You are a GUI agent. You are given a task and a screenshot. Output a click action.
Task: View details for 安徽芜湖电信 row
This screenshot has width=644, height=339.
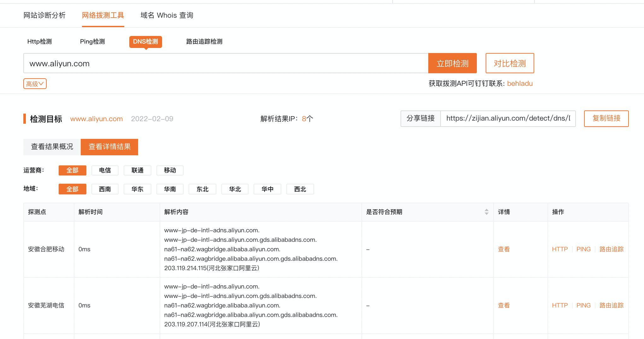[504, 305]
